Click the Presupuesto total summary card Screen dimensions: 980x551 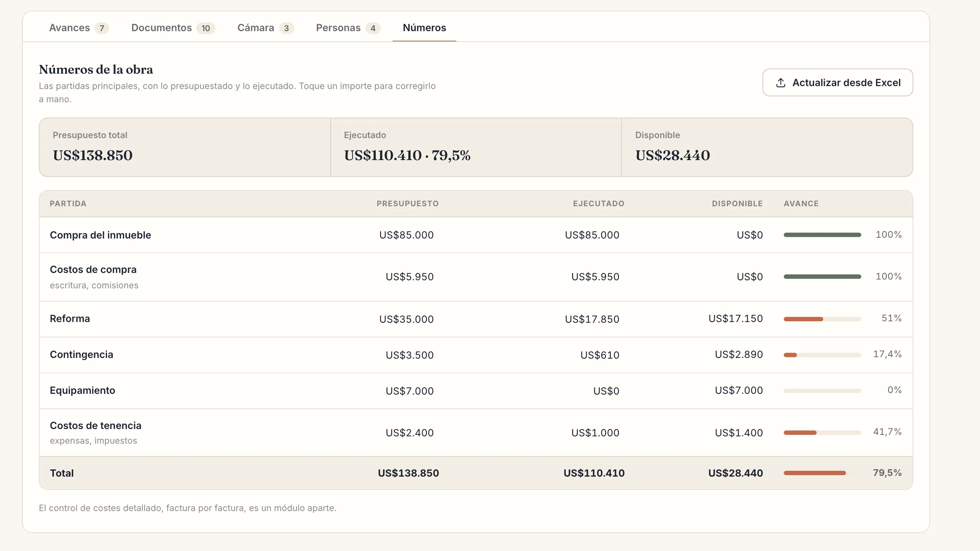[185, 147]
